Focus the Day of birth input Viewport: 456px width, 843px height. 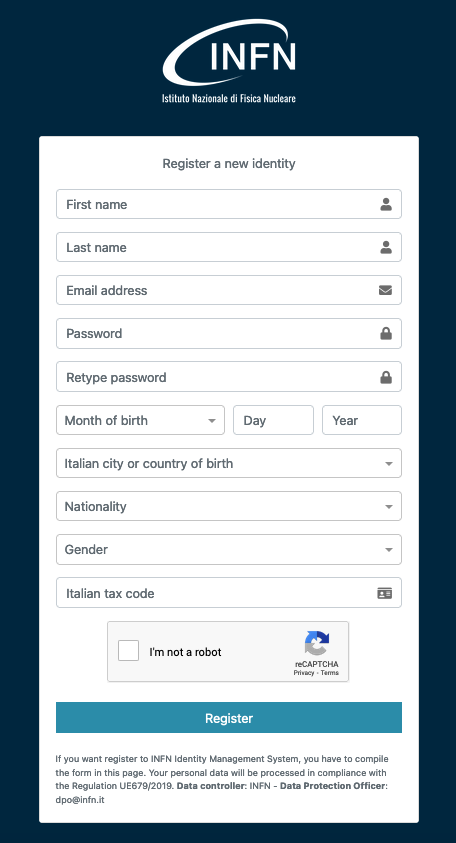pos(273,420)
